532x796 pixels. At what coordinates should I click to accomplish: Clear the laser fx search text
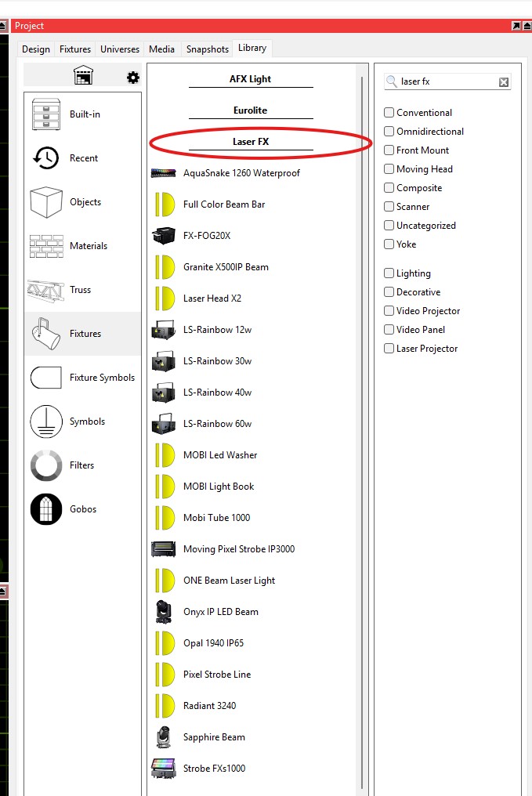pos(504,82)
